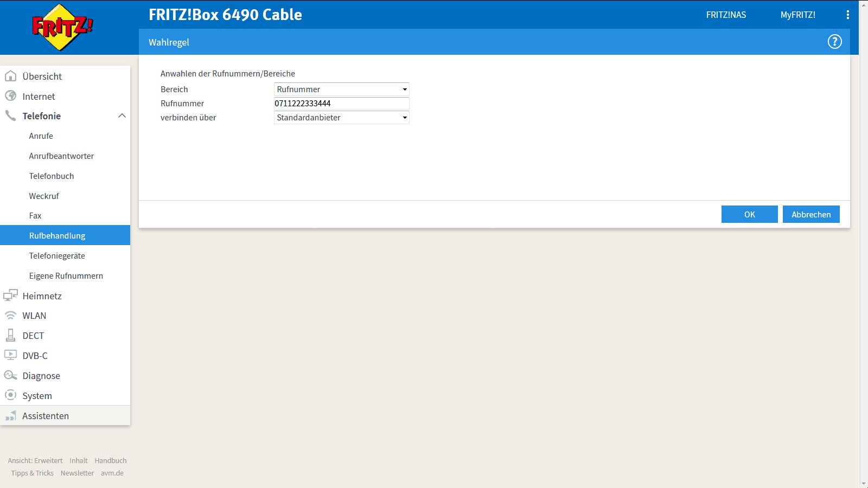Viewport: 868px width, 488px height.
Task: Click the DVB-C screen icon
Action: [x=10, y=355]
